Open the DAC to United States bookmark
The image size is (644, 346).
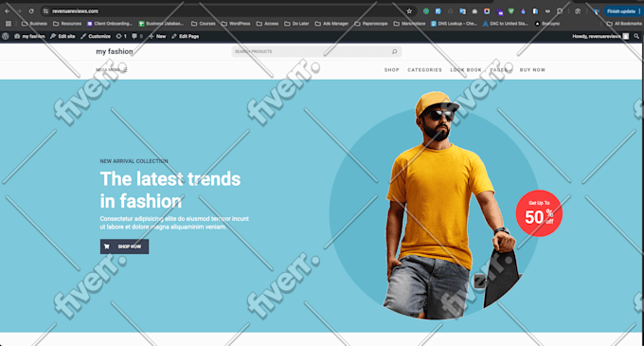505,24
